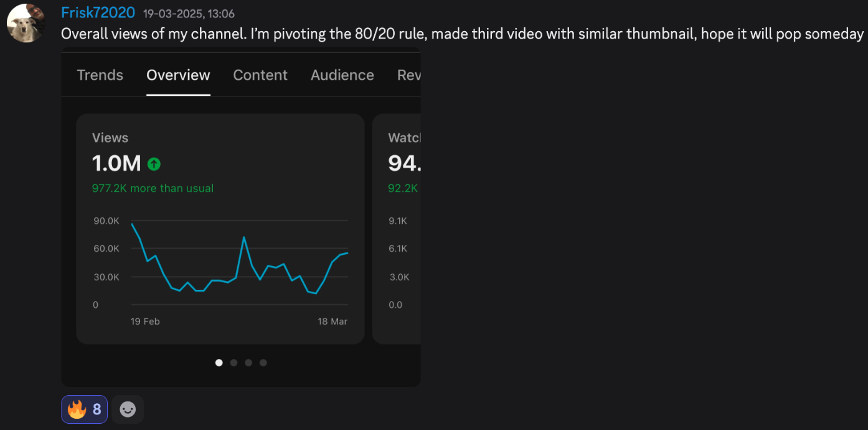This screenshot has height=430, width=868.
Task: Toggle the fire emoji reaction
Action: (x=84, y=409)
